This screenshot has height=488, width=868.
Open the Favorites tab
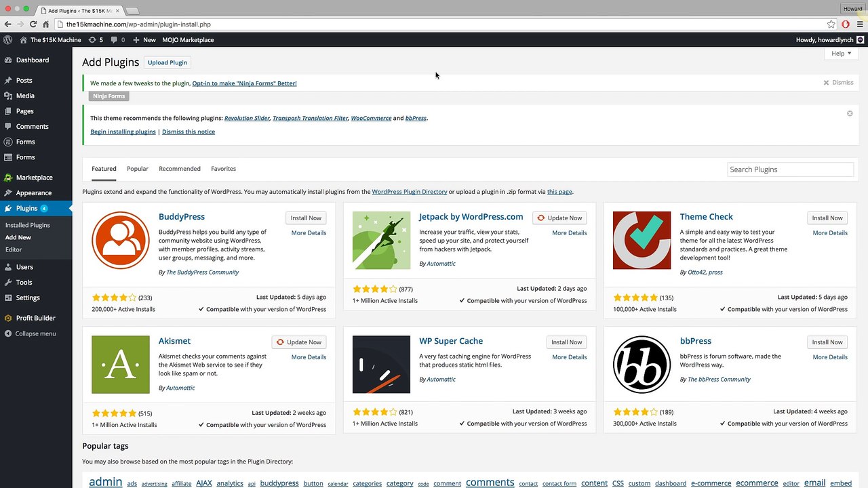click(223, 169)
